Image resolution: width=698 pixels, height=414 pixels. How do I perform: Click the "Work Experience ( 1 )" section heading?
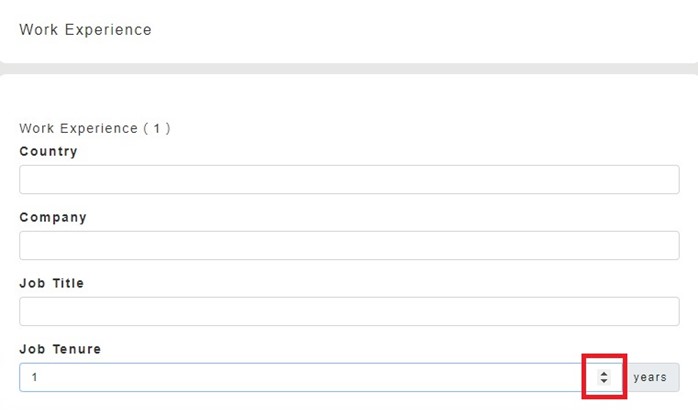[x=95, y=129]
